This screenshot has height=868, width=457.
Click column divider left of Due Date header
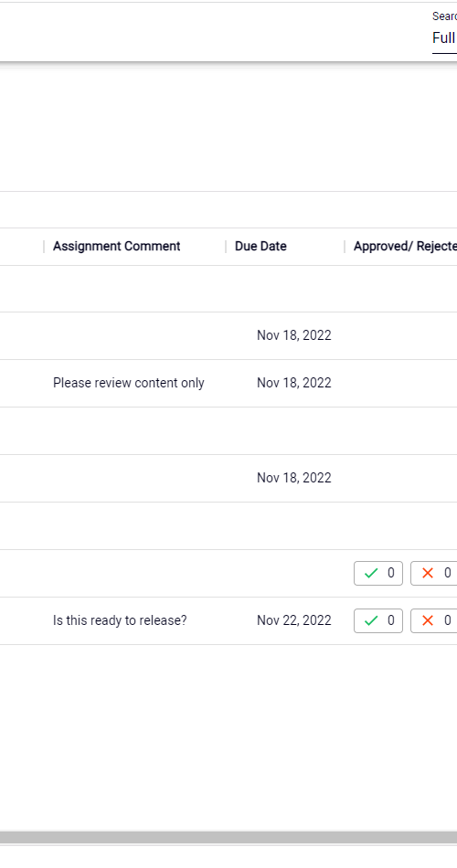226,247
